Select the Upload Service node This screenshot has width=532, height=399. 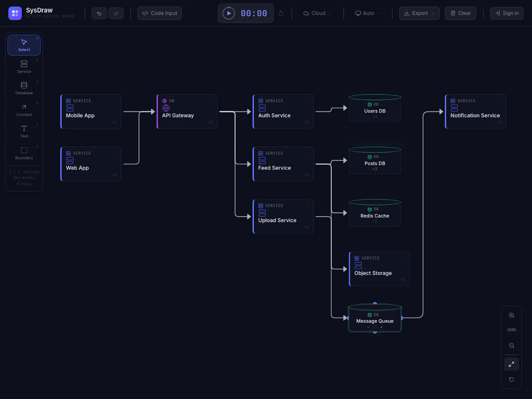point(283,216)
